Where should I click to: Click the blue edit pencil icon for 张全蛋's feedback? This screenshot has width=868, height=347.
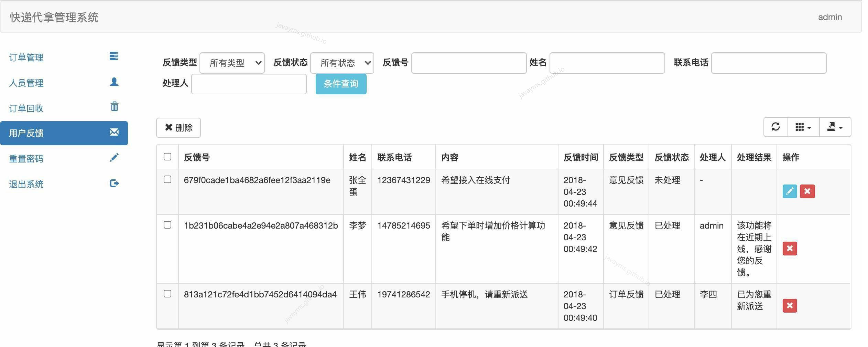coord(789,191)
